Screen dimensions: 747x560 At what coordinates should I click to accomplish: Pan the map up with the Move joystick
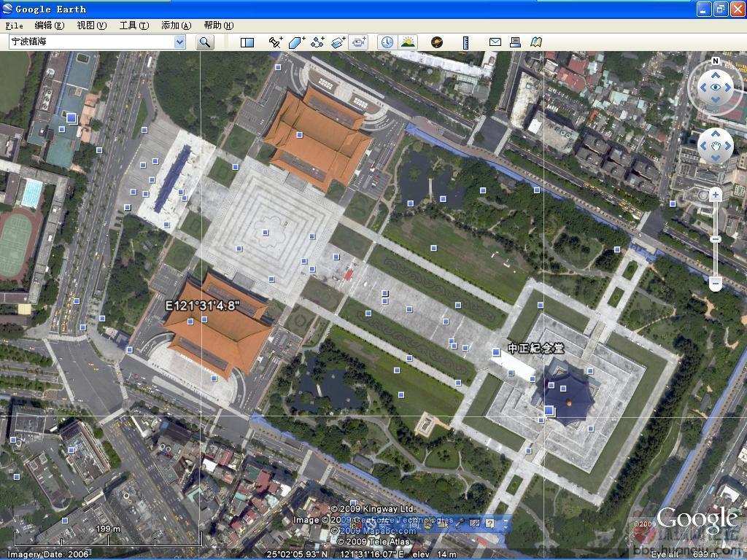point(716,134)
